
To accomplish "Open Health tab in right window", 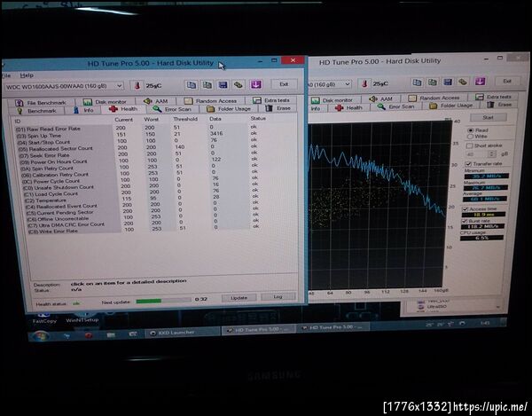I will point(348,107).
